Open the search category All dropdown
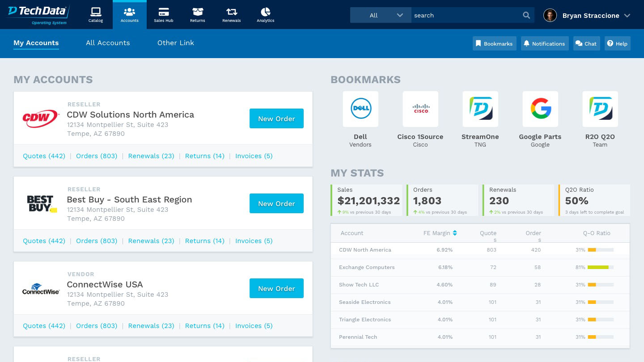Viewport: 644px width, 362px height. coord(381,15)
